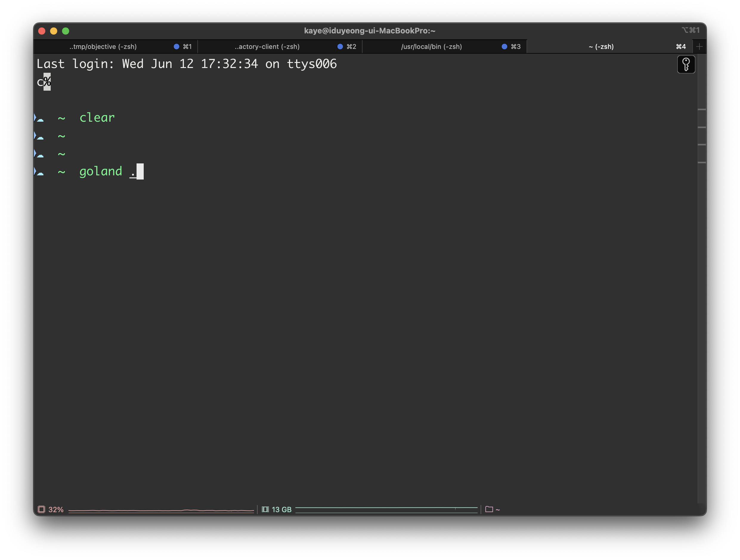Click the blue activity dot on tmp/objective tab
Image resolution: width=740 pixels, height=560 pixels.
click(x=176, y=47)
